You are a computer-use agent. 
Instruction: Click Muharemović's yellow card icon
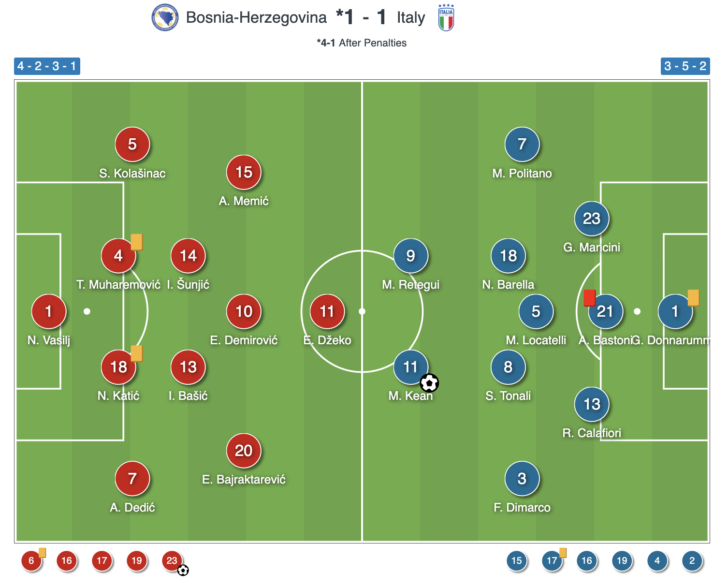coord(137,242)
